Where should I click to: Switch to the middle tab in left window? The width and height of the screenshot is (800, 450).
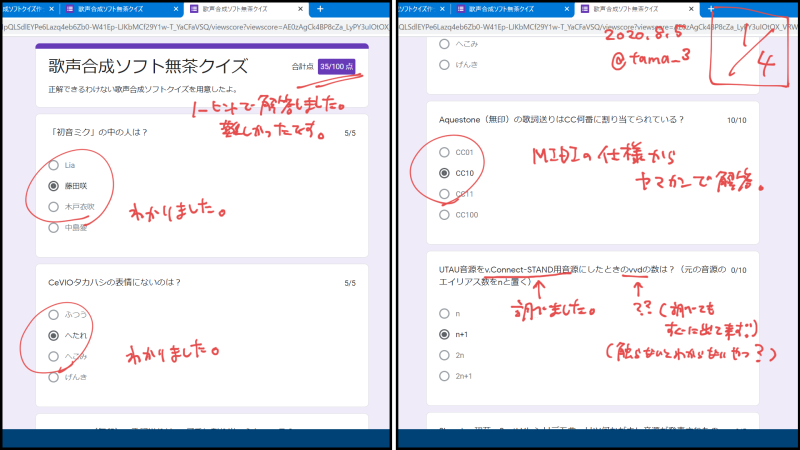121,9
